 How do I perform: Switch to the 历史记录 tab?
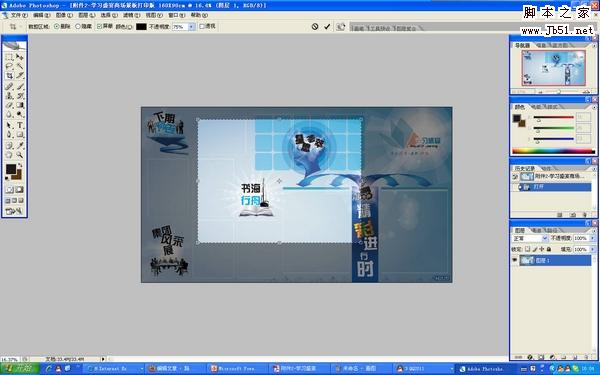(525, 168)
